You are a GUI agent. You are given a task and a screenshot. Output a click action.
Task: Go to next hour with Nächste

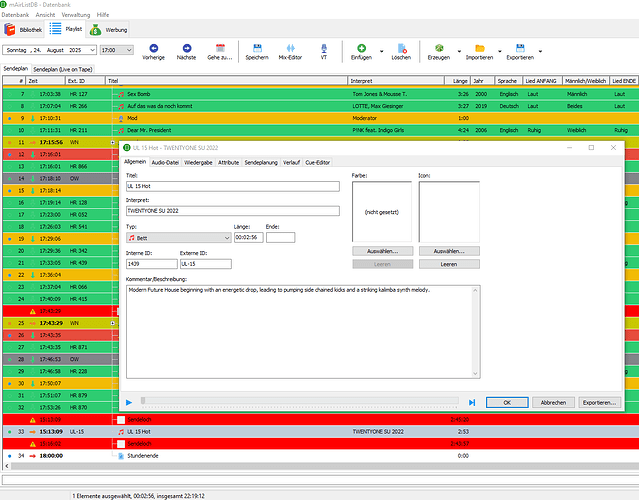pos(186,52)
